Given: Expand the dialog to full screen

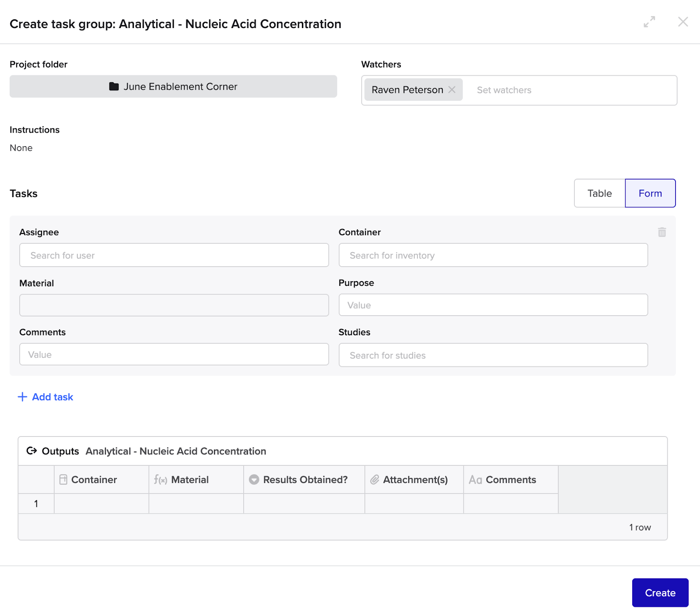Looking at the screenshot, I should point(649,22).
